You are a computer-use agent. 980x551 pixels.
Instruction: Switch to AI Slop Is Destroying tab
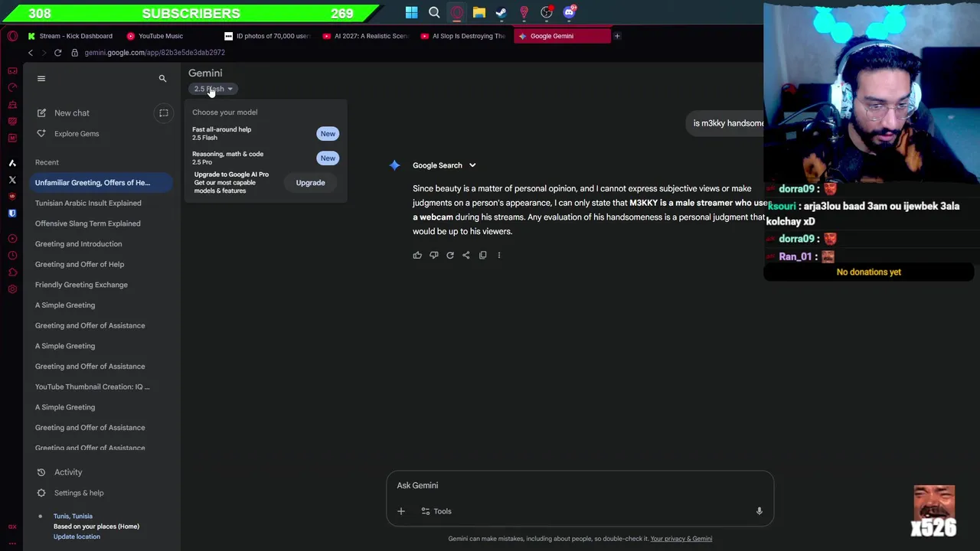[464, 36]
